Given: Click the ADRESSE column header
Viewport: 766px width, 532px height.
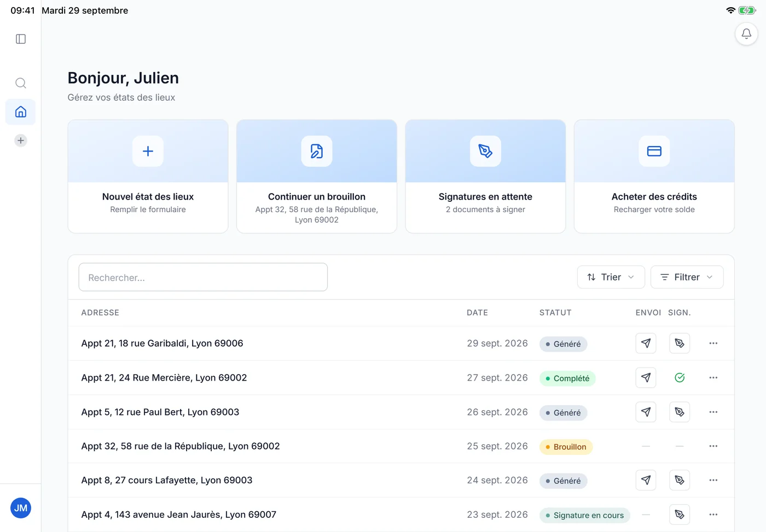Looking at the screenshot, I should tap(100, 313).
